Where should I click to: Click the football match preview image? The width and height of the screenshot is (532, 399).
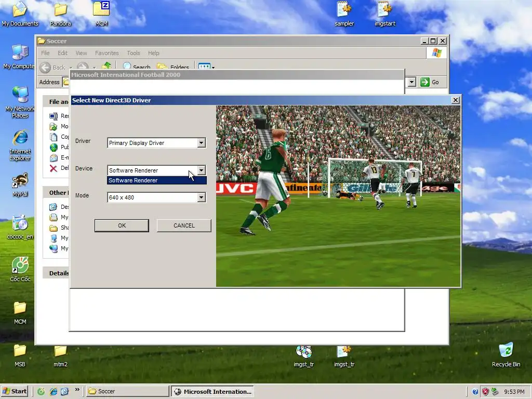[338, 196]
